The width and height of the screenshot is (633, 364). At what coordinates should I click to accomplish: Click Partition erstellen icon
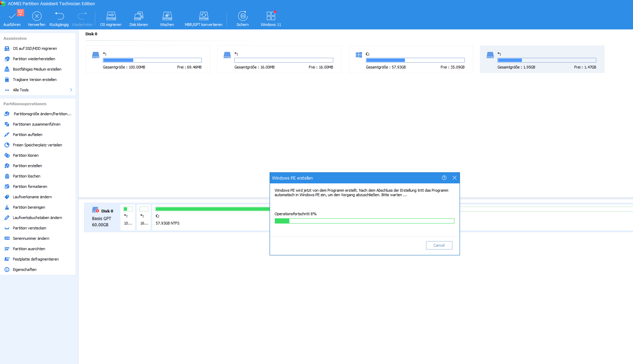7,166
